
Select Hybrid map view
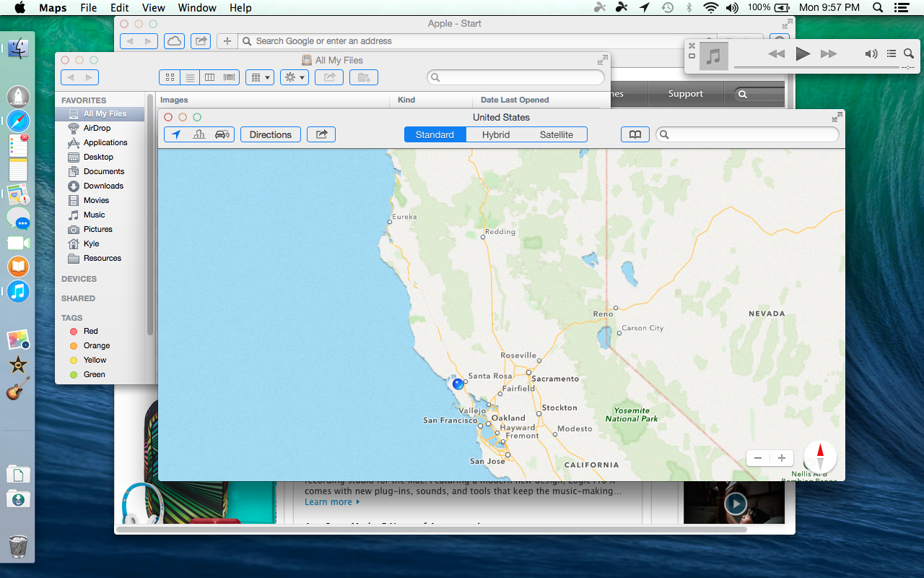coord(496,134)
